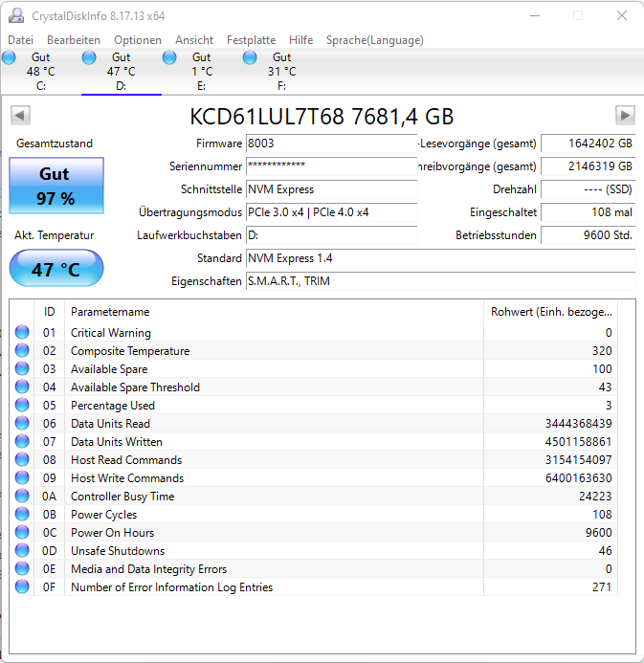Select the Critical Warning parameter name
644x663 pixels.
coord(111,333)
